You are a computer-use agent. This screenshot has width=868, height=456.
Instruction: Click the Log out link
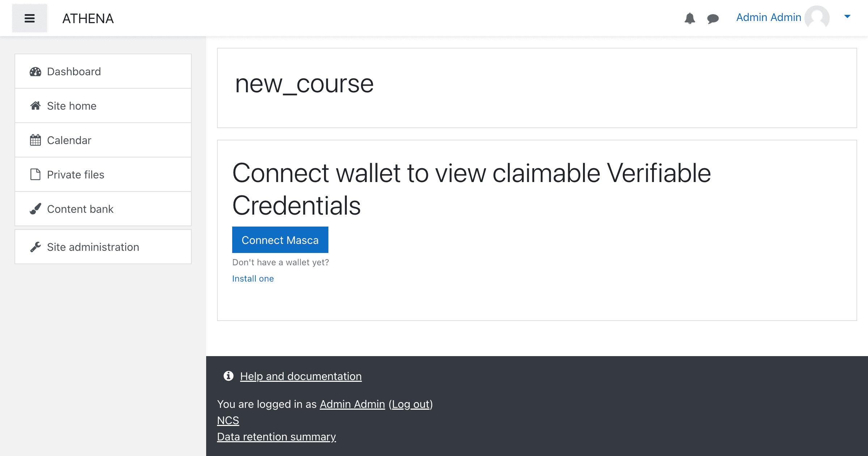point(411,404)
